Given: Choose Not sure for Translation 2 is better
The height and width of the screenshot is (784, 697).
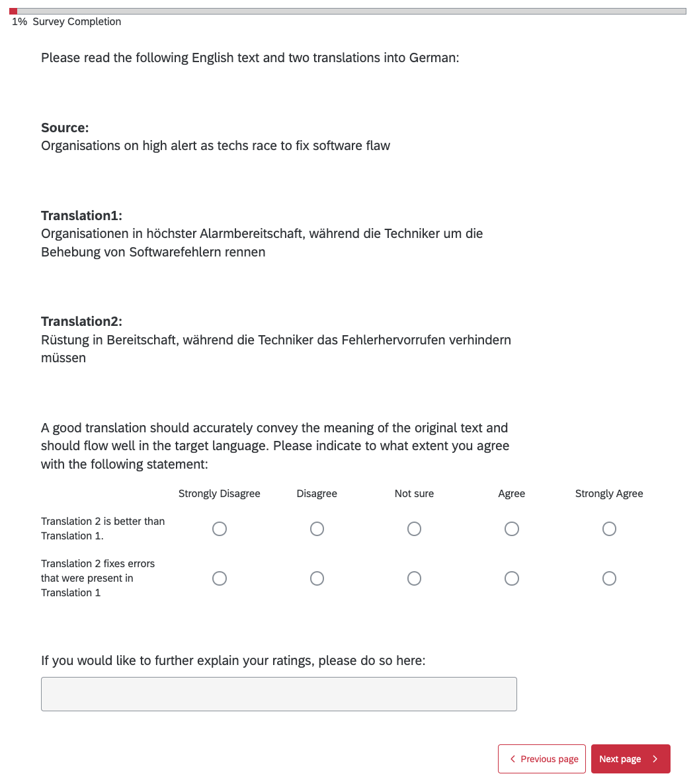Looking at the screenshot, I should tap(414, 529).
